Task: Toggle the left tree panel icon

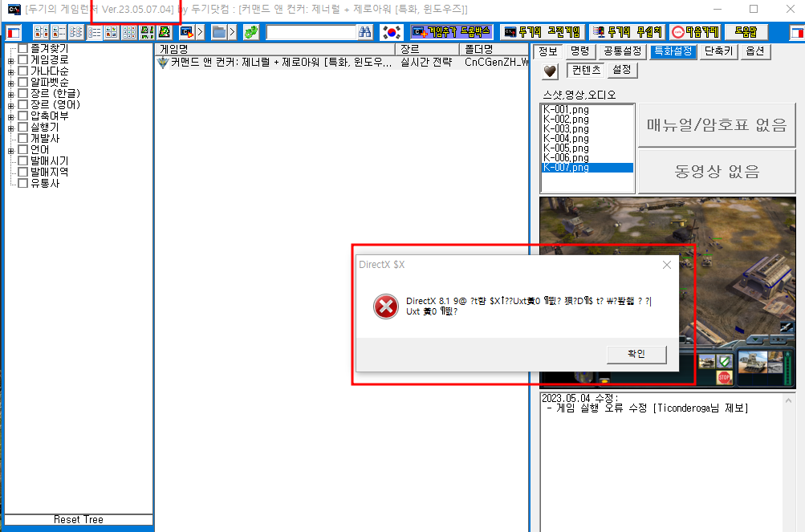Action: (14, 32)
